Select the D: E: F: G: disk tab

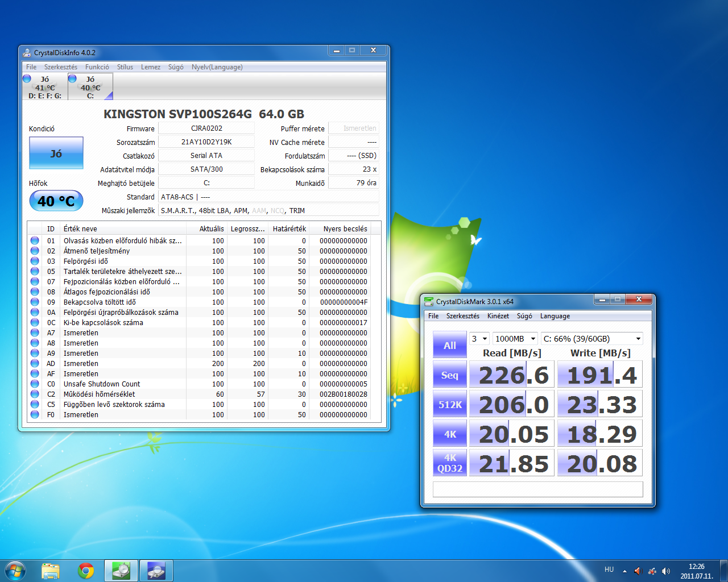click(x=45, y=87)
